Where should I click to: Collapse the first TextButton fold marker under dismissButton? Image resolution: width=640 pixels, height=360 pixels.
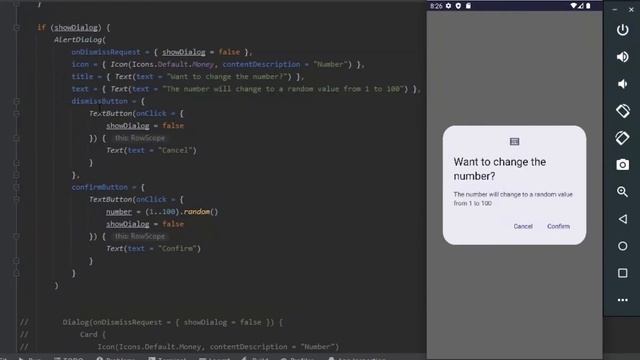click(17, 113)
